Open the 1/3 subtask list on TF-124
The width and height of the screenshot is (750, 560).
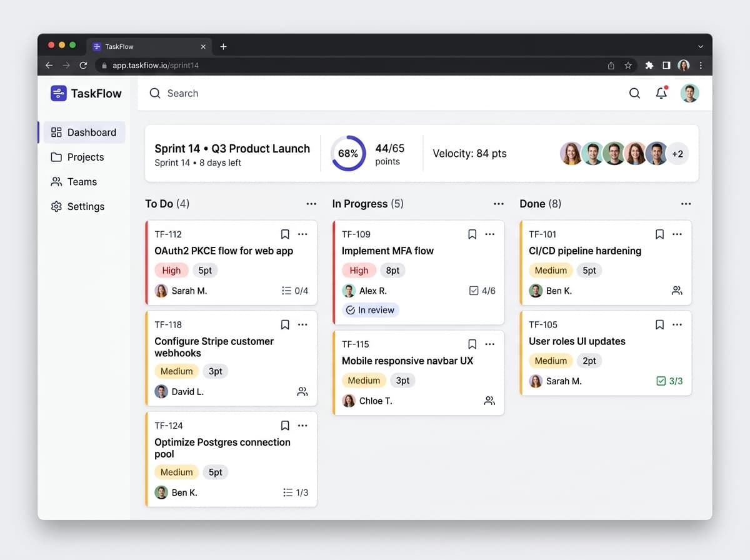(x=295, y=492)
